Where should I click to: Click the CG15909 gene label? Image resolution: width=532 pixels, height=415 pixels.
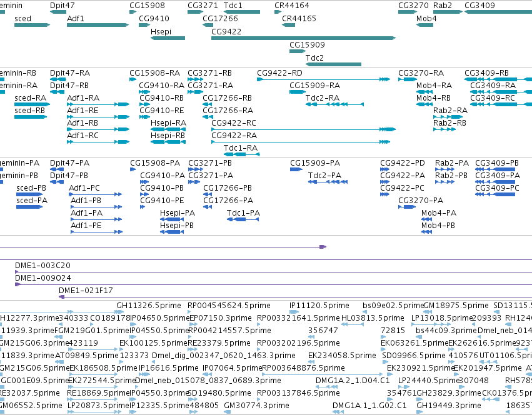tap(307, 45)
